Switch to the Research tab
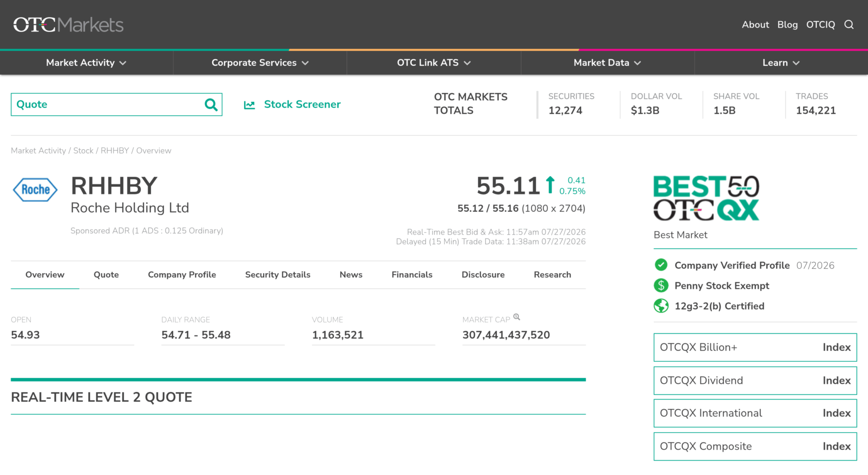This screenshot has height=475, width=868. (x=552, y=275)
